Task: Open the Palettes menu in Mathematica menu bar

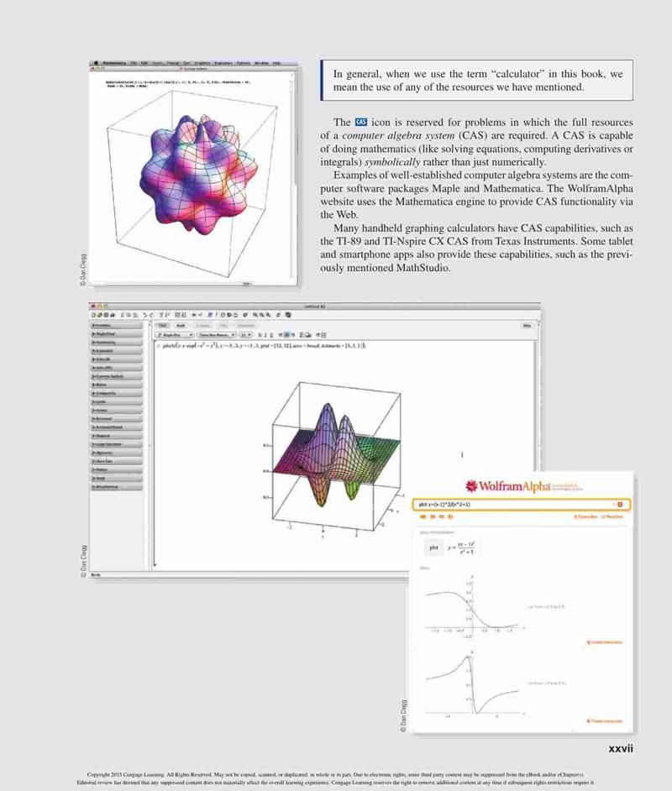Action: [244, 63]
